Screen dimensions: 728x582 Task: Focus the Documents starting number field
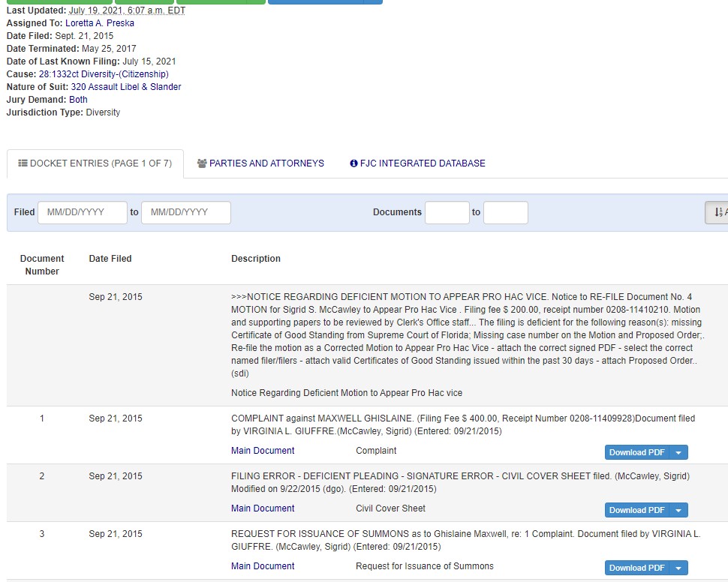[x=447, y=212]
